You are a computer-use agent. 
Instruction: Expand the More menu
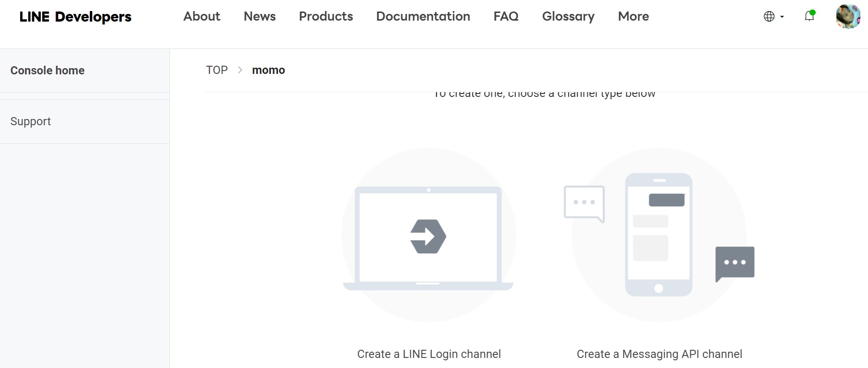[633, 16]
